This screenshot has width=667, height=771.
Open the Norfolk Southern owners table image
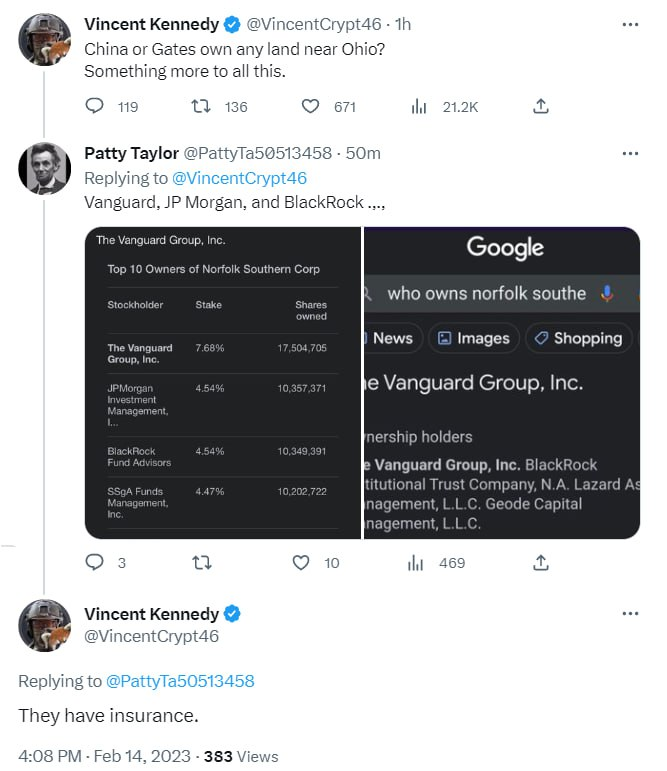[x=222, y=383]
